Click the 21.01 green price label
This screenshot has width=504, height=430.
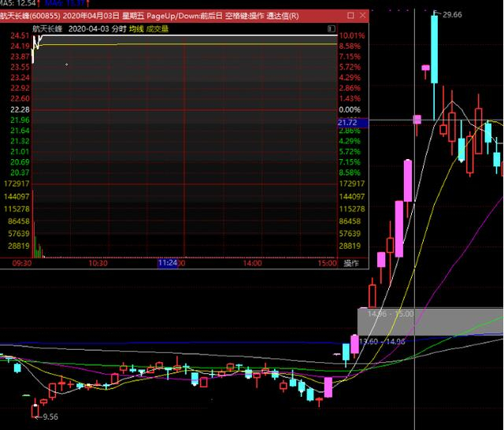pyautogui.click(x=20, y=152)
